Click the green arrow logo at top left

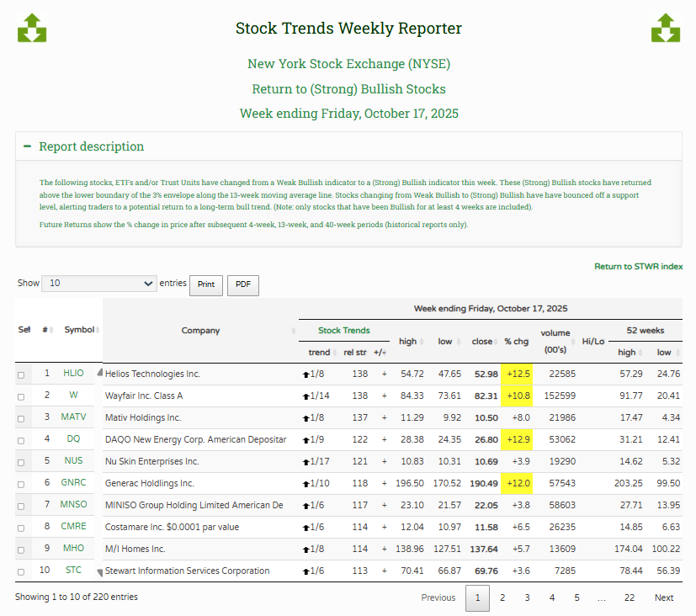tap(32, 28)
